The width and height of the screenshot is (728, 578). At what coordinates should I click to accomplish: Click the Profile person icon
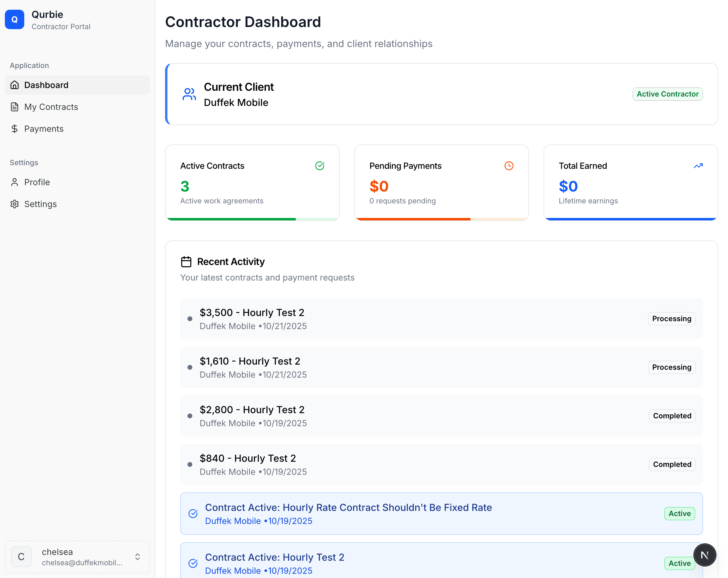coord(15,182)
